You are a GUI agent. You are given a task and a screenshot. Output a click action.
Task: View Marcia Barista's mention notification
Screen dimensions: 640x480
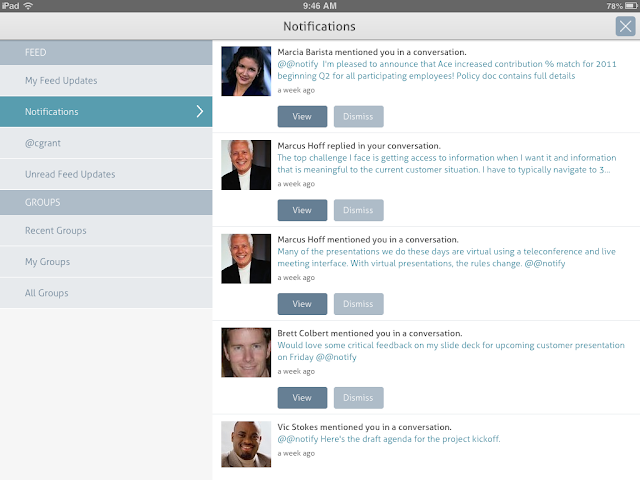point(302,117)
